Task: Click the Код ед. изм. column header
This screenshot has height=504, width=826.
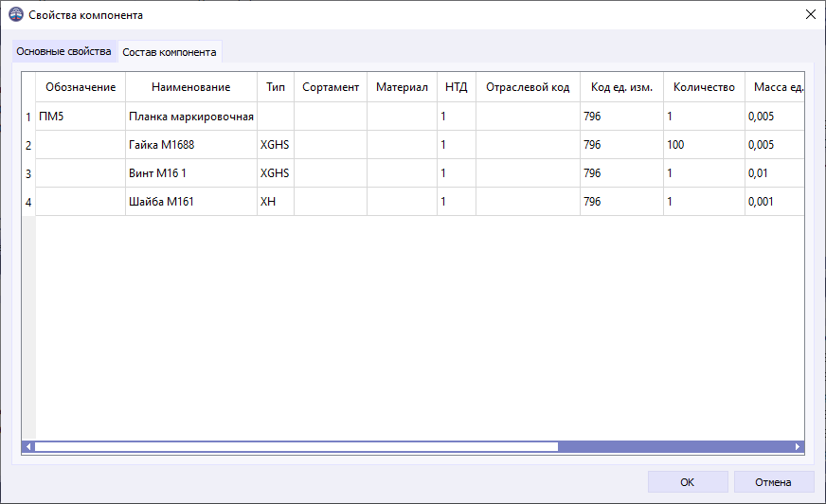Action: click(x=621, y=87)
